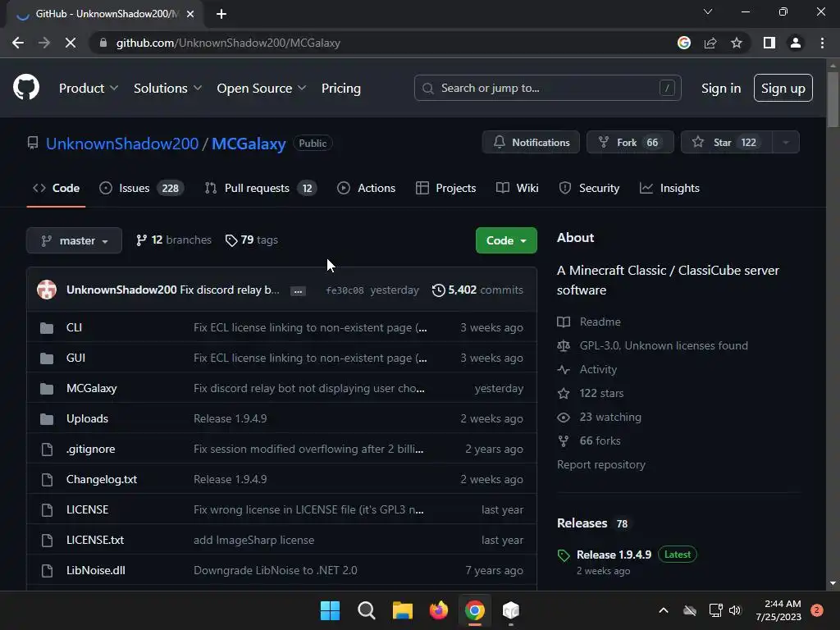Viewport: 840px width, 630px height.
Task: Click the Chrome icon in the taskbar
Action: [475, 610]
